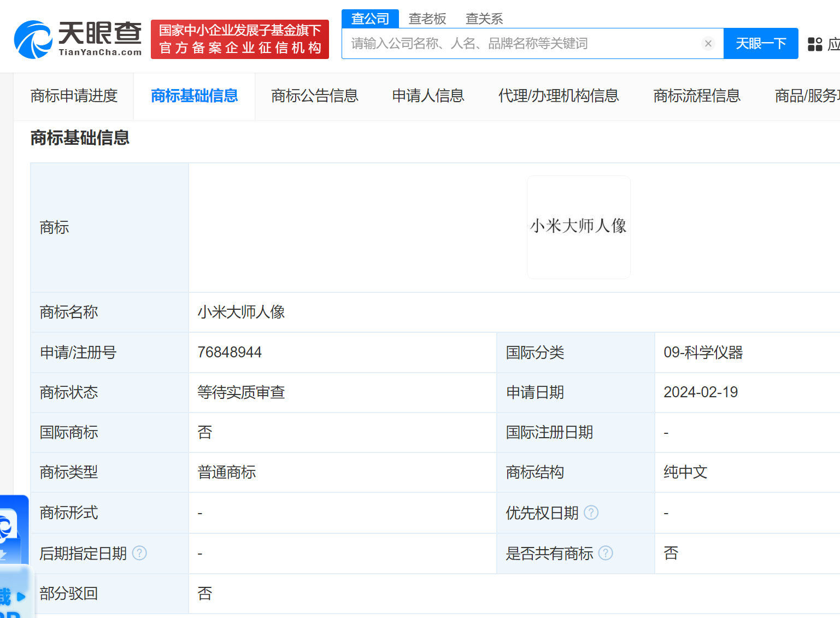Click the 天眼一下 search button
The height and width of the screenshot is (618, 840).
[x=761, y=44]
